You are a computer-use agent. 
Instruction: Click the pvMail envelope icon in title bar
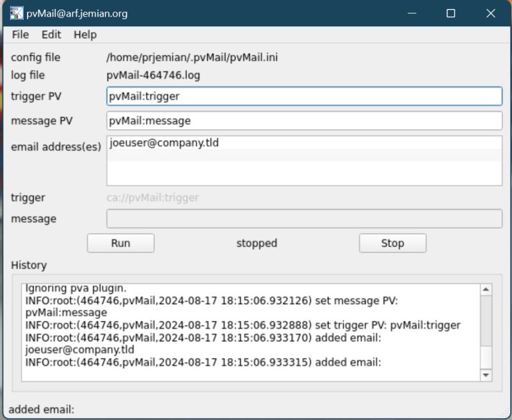[17, 13]
